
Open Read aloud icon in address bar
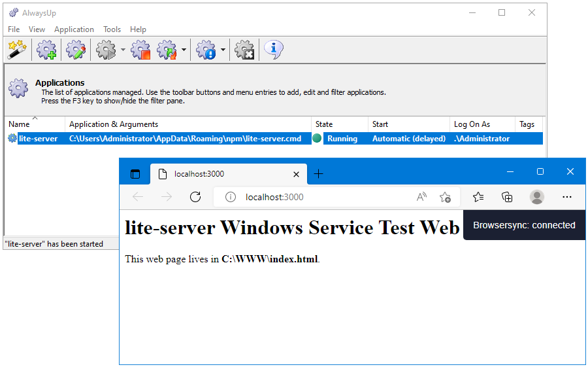422,197
